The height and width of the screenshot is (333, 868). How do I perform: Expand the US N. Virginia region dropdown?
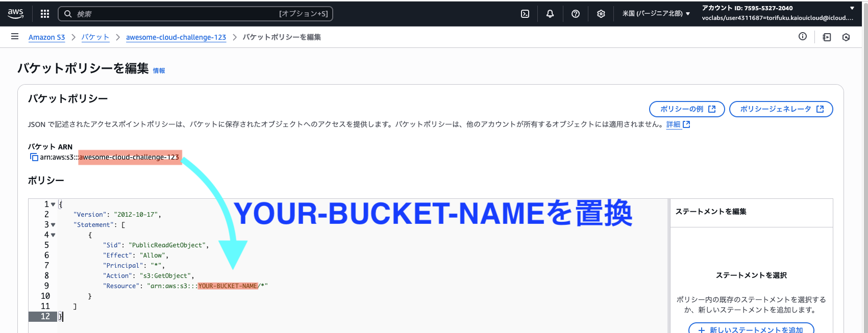coord(656,14)
